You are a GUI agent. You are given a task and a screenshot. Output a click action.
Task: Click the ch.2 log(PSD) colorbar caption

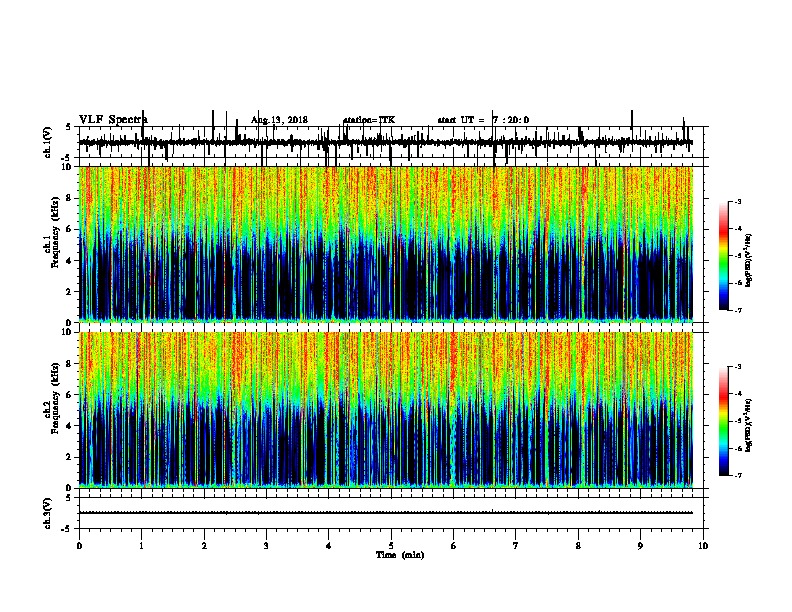click(x=749, y=425)
